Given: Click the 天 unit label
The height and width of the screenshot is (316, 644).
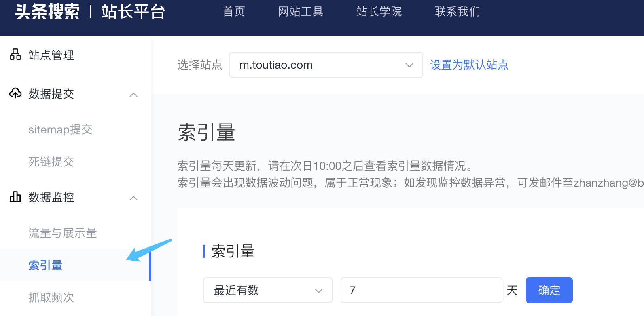Looking at the screenshot, I should pyautogui.click(x=512, y=290).
